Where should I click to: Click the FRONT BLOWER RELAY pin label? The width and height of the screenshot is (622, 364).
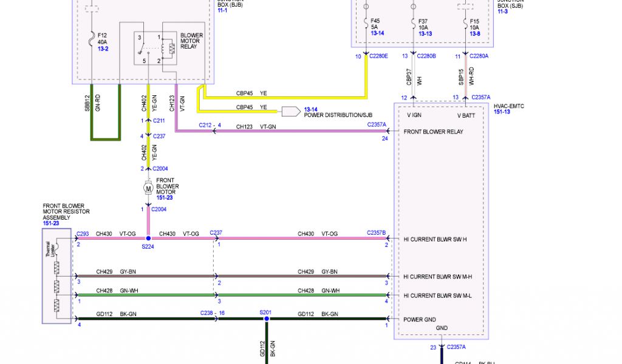(433, 132)
